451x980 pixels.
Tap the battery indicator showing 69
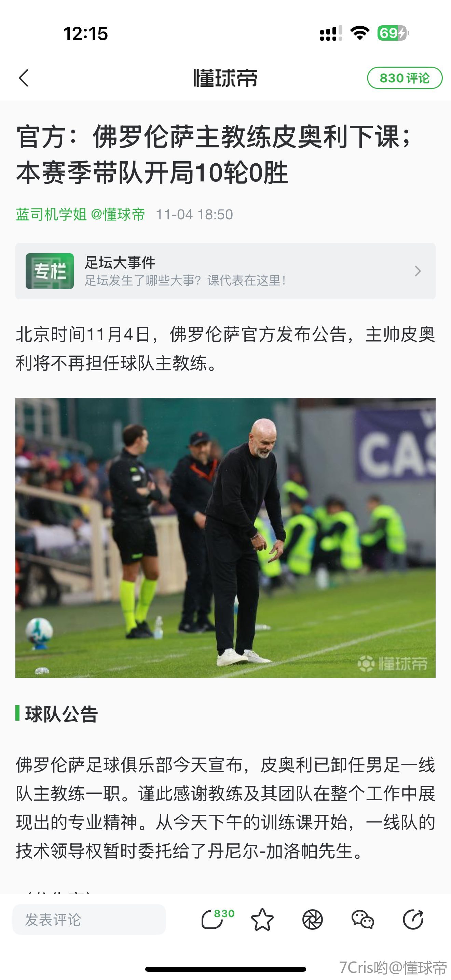pyautogui.click(x=393, y=33)
